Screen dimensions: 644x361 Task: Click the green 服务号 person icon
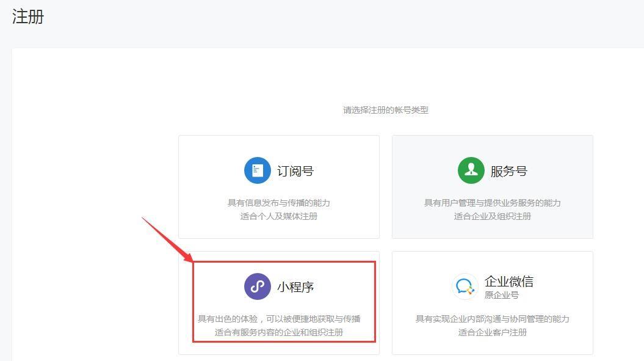pos(471,170)
